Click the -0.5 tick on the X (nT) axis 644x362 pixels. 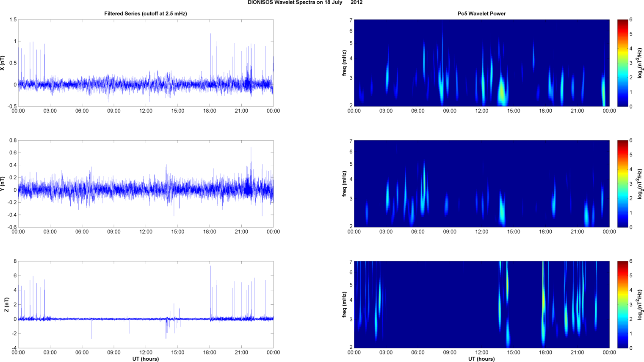point(12,106)
